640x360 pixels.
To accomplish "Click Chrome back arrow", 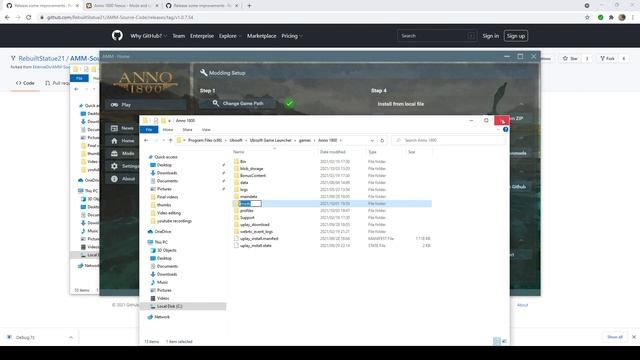I will (7, 18).
